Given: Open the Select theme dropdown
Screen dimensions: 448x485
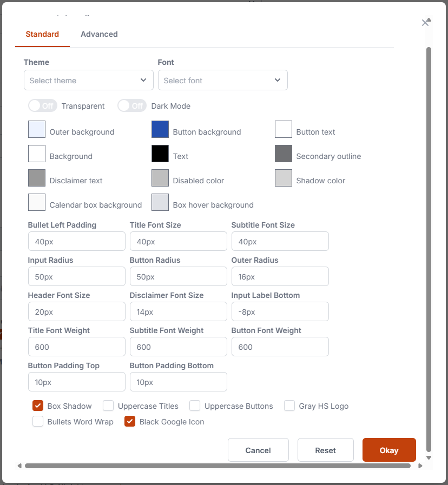Looking at the screenshot, I should pos(89,80).
